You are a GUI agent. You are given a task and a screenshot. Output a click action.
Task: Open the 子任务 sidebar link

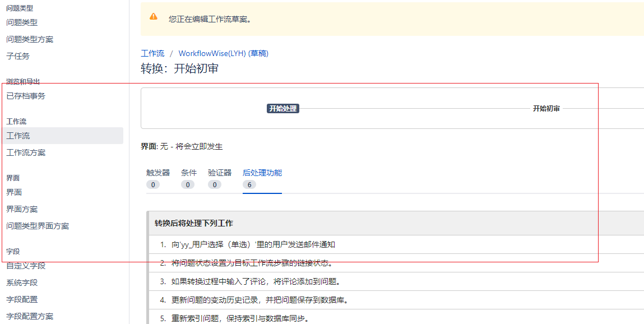click(18, 56)
